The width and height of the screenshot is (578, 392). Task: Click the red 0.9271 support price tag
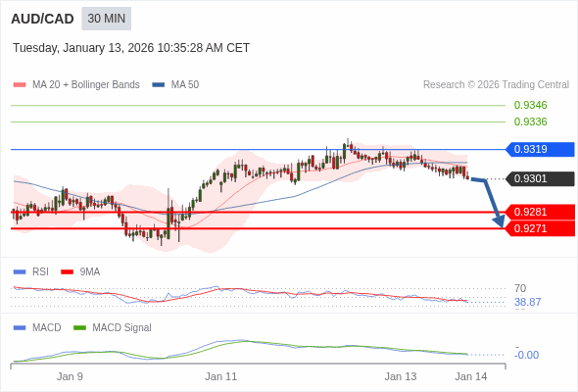[x=540, y=228]
